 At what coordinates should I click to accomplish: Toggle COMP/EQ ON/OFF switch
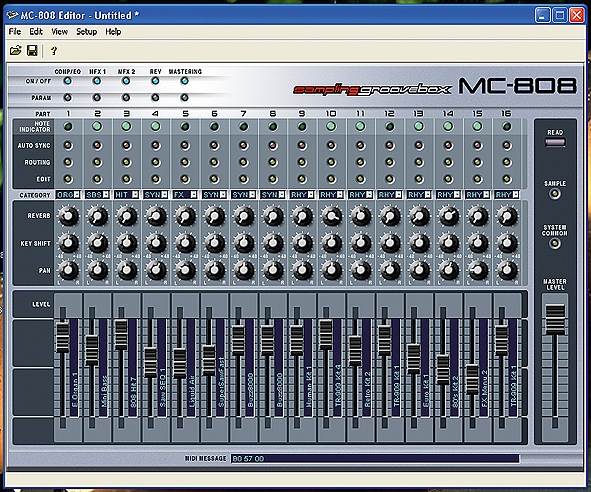[x=67, y=81]
